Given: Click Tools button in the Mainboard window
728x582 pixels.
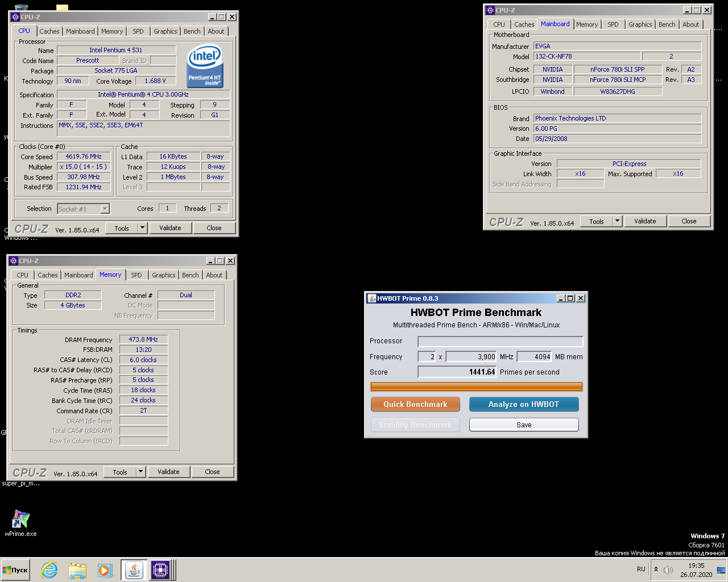Looking at the screenshot, I should [x=597, y=221].
